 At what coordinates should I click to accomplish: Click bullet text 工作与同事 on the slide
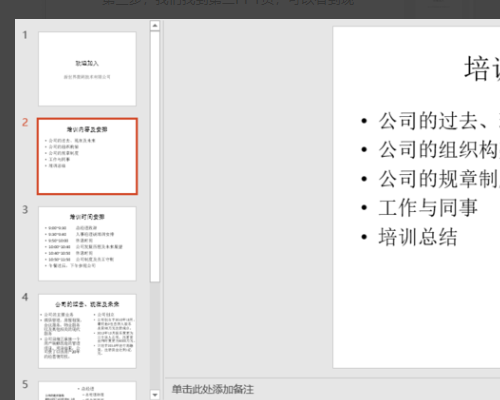(x=428, y=207)
